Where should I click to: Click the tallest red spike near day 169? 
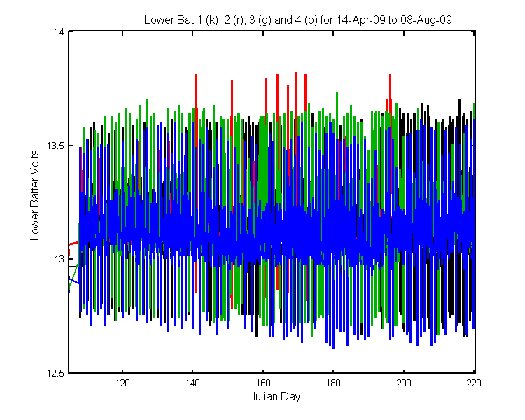295,101
